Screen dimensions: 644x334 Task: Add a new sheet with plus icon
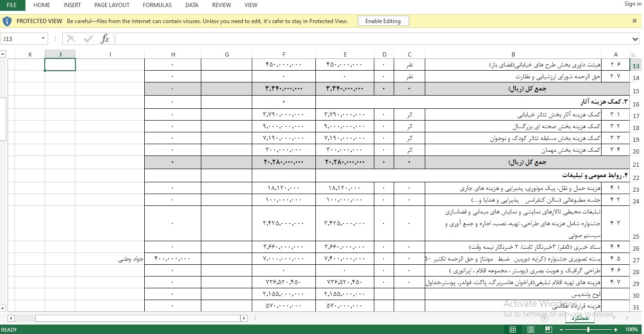tap(545, 318)
